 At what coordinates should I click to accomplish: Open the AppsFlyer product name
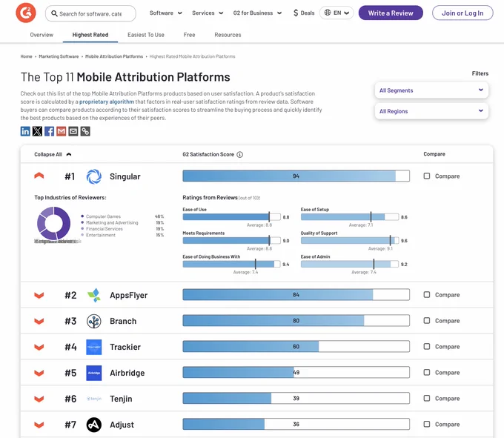pyautogui.click(x=128, y=295)
